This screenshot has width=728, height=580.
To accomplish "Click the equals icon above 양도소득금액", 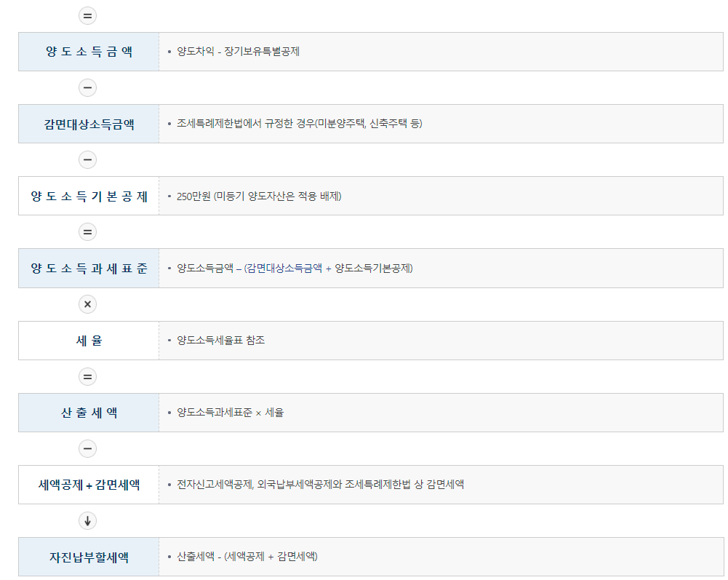I will [x=87, y=15].
